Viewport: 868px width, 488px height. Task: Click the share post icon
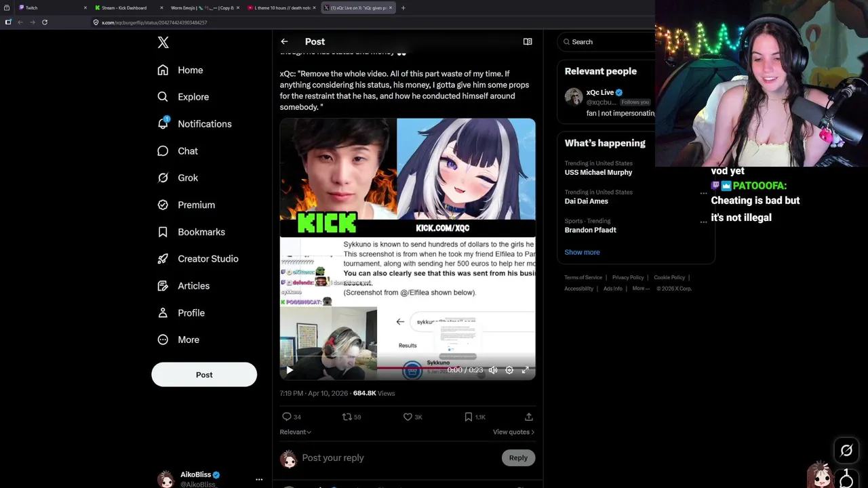coord(529,417)
